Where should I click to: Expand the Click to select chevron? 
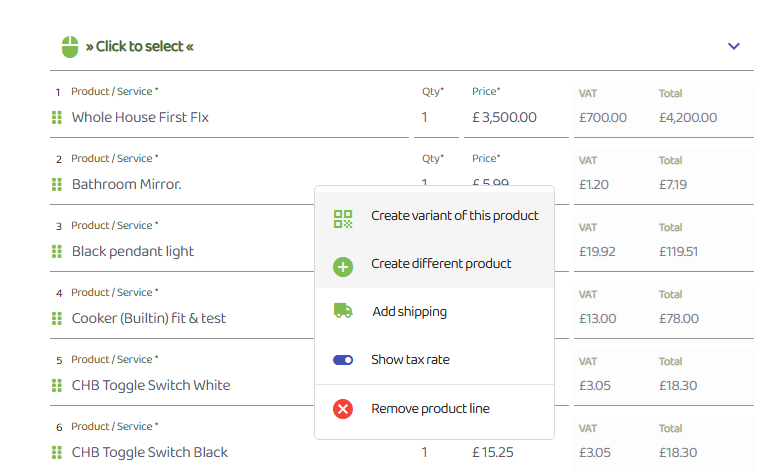pos(734,46)
